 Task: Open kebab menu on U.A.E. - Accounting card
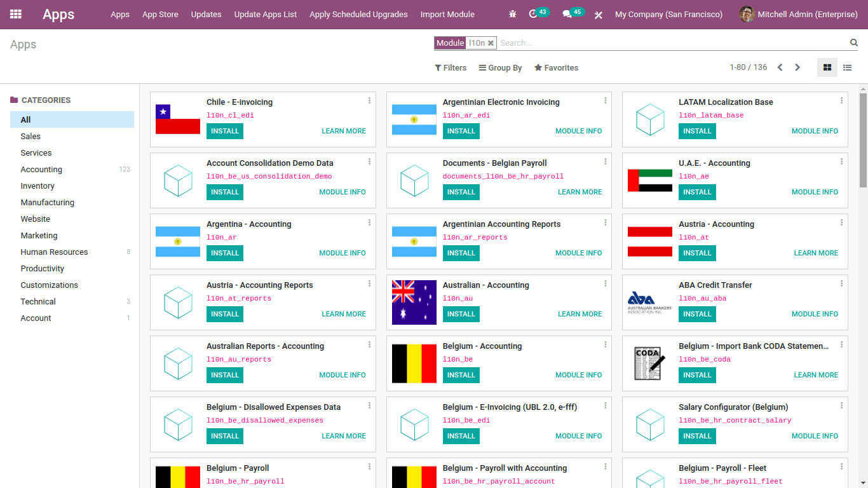pyautogui.click(x=842, y=161)
